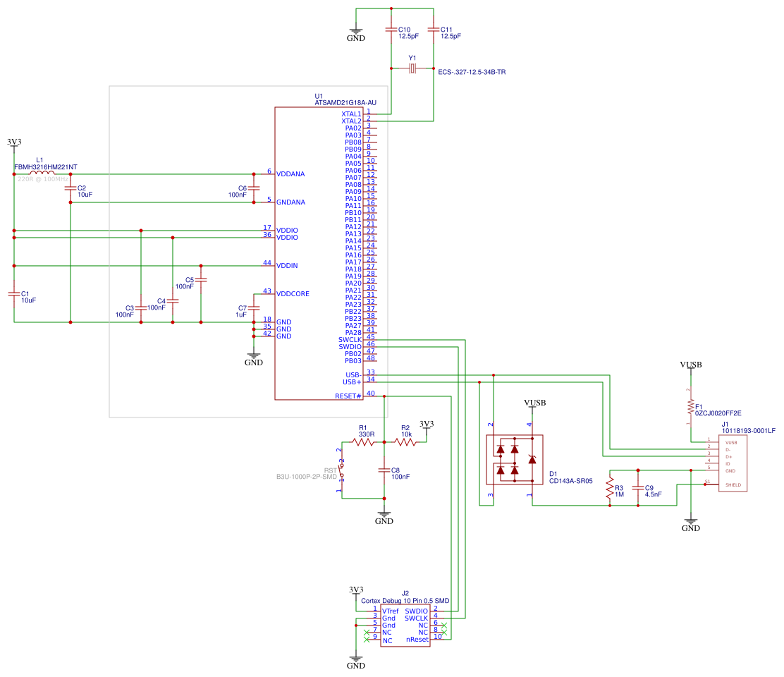The width and height of the screenshot is (784, 677).
Task: Select the 10118193-0001LF connector label
Action: [749, 430]
